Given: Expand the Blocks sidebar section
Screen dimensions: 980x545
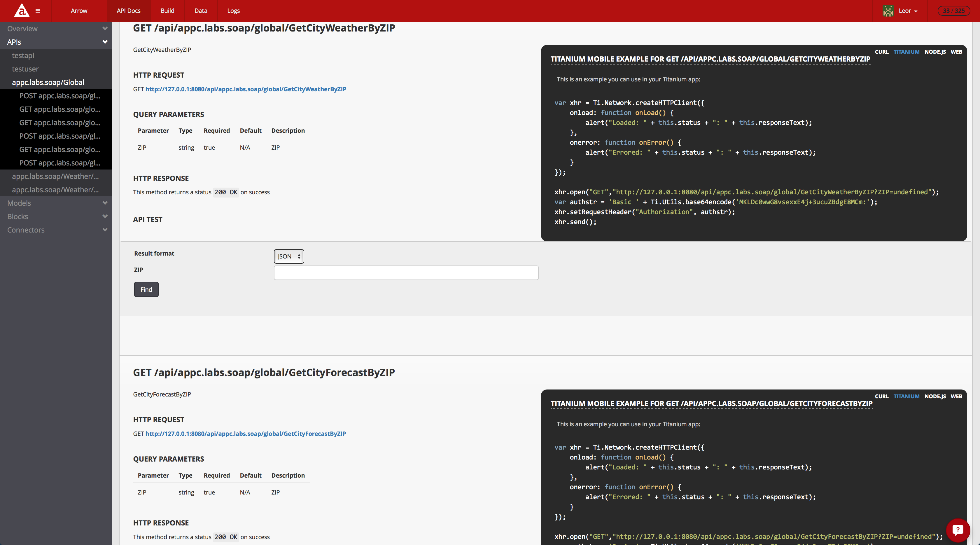Looking at the screenshot, I should pyautogui.click(x=105, y=216).
